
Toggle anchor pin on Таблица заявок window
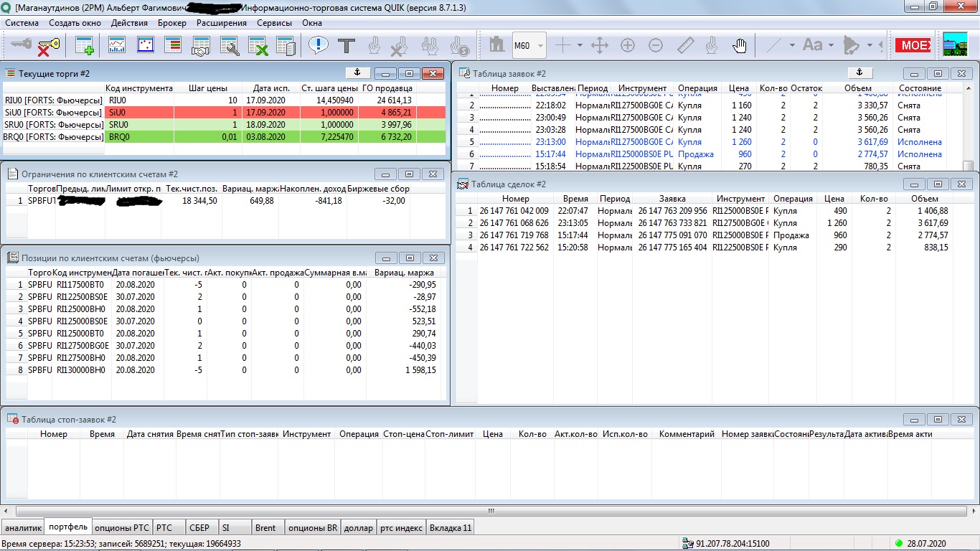pos(859,72)
